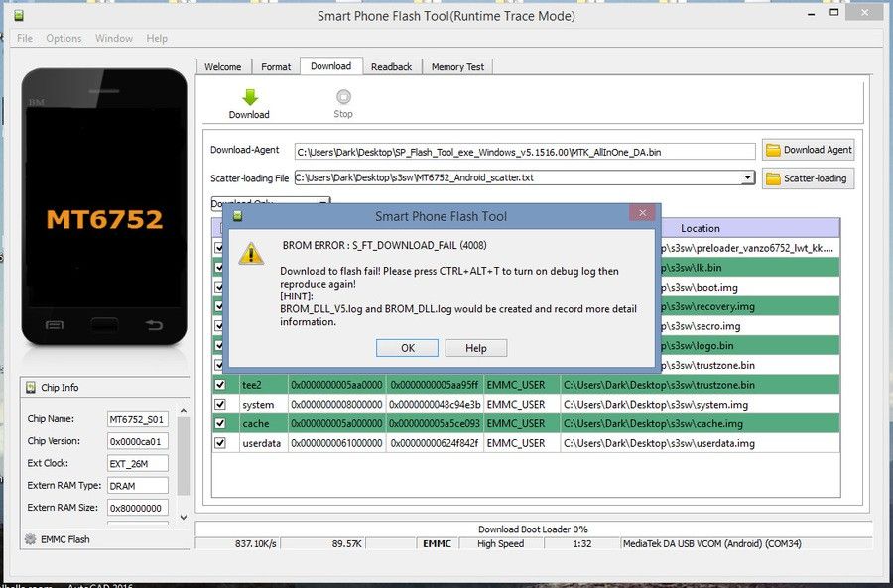Open the Window menu
Viewport: 893px width, 588px height.
click(x=114, y=38)
